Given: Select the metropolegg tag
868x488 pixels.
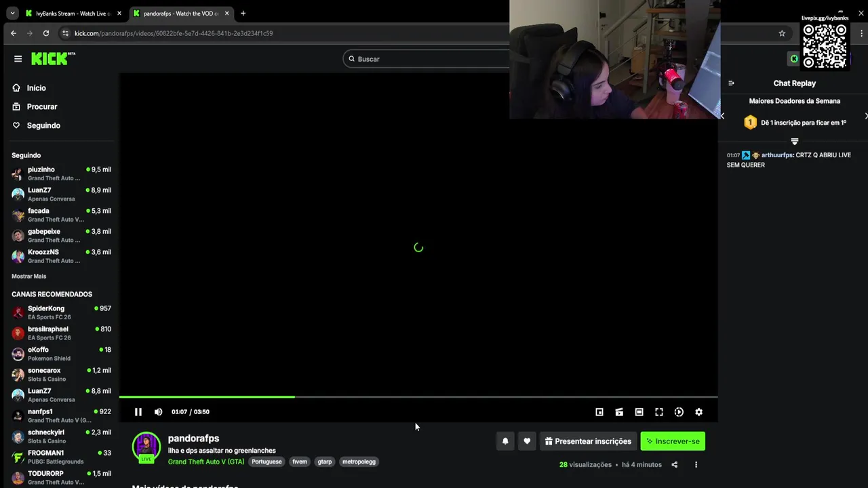Looking at the screenshot, I should coord(359,462).
